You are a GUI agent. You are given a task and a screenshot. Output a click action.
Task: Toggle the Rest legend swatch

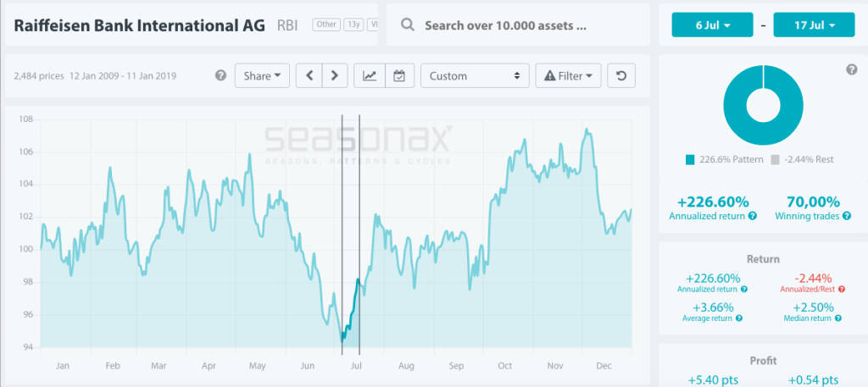tap(775, 159)
